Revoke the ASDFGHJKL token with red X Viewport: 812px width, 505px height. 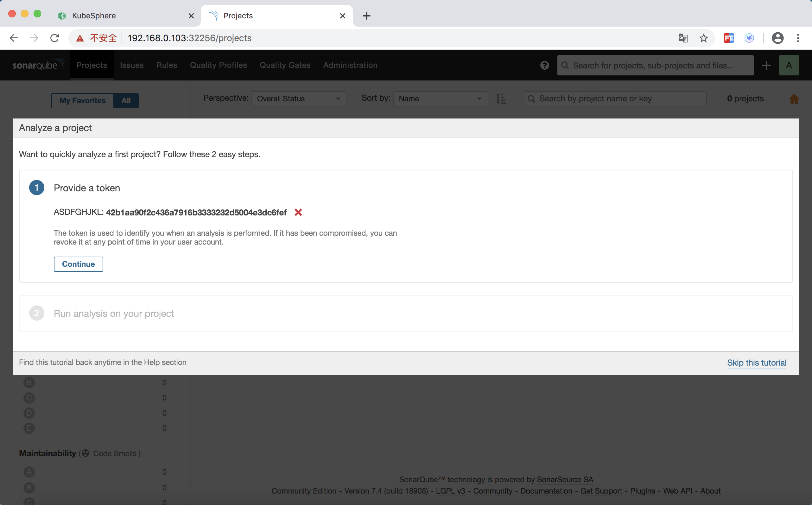click(x=298, y=212)
